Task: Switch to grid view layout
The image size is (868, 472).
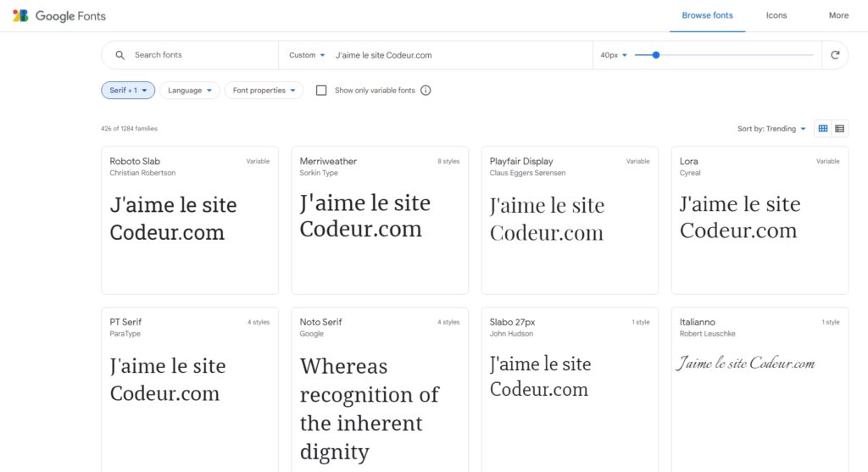Action: pyautogui.click(x=822, y=129)
